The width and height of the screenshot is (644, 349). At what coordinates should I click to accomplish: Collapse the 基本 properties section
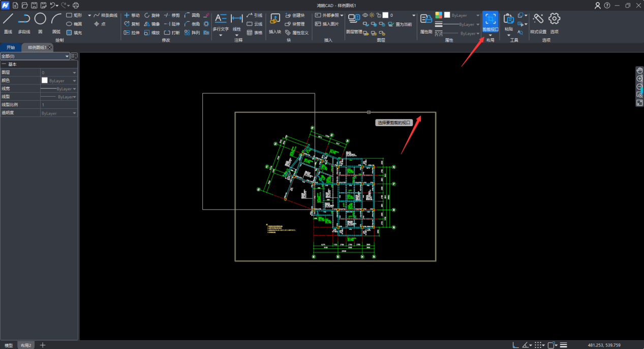4,65
